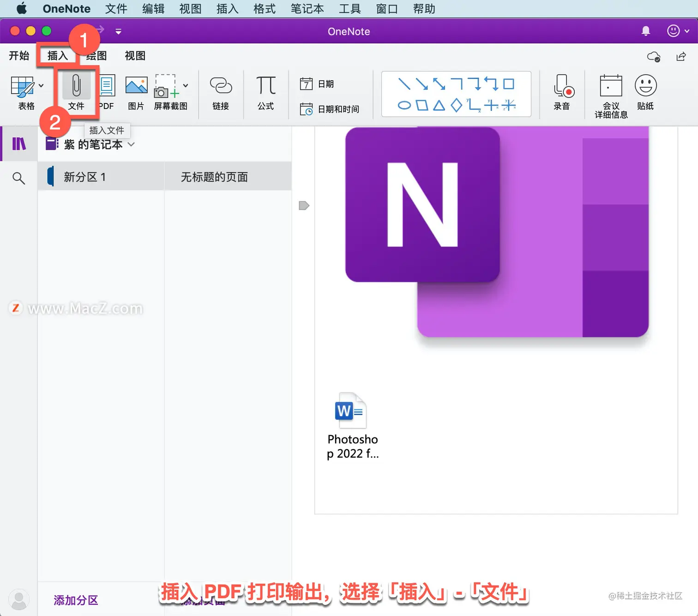
Task: Insert a table with 表格 icon
Action: pos(23,86)
